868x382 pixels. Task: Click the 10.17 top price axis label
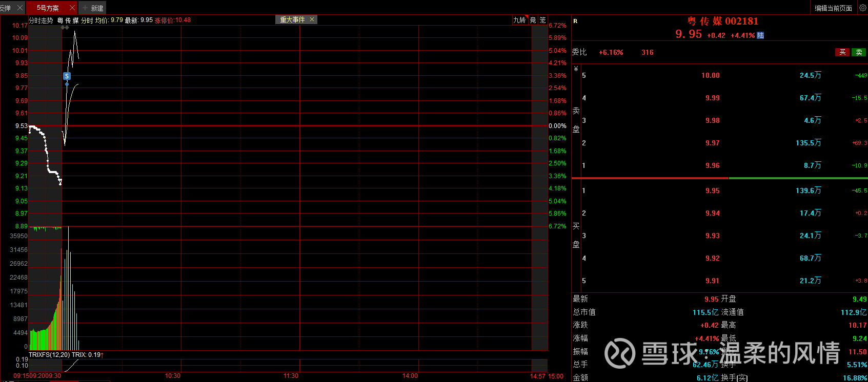pos(20,26)
